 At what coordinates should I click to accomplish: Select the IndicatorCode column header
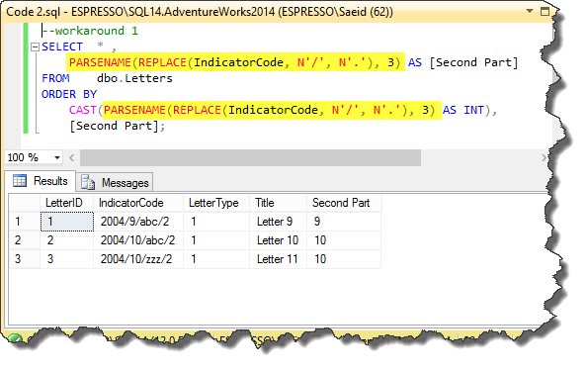(x=138, y=203)
